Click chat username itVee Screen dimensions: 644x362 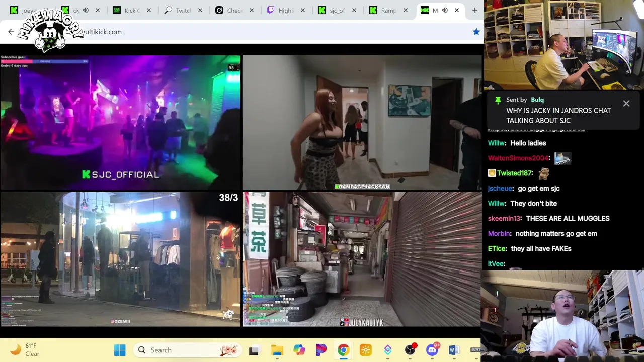point(496,264)
